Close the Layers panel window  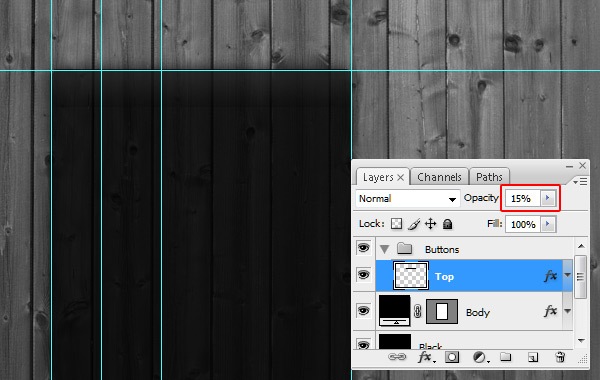(x=582, y=165)
